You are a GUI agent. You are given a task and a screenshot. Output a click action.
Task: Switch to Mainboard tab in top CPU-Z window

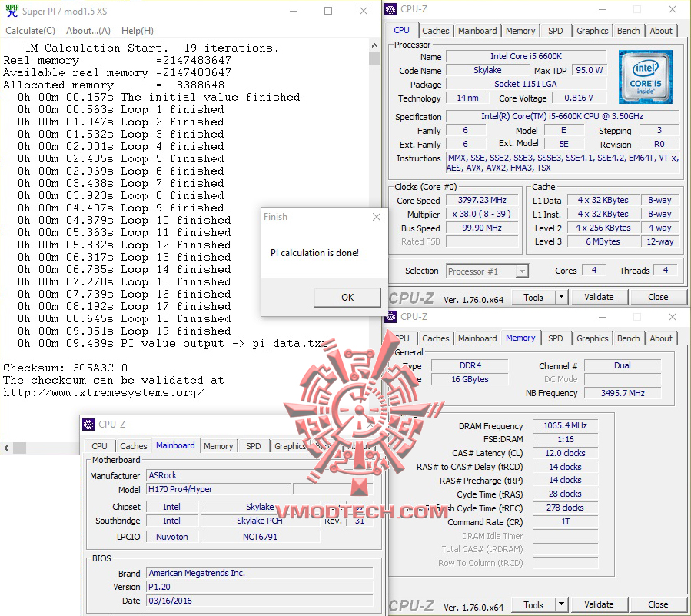(477, 31)
